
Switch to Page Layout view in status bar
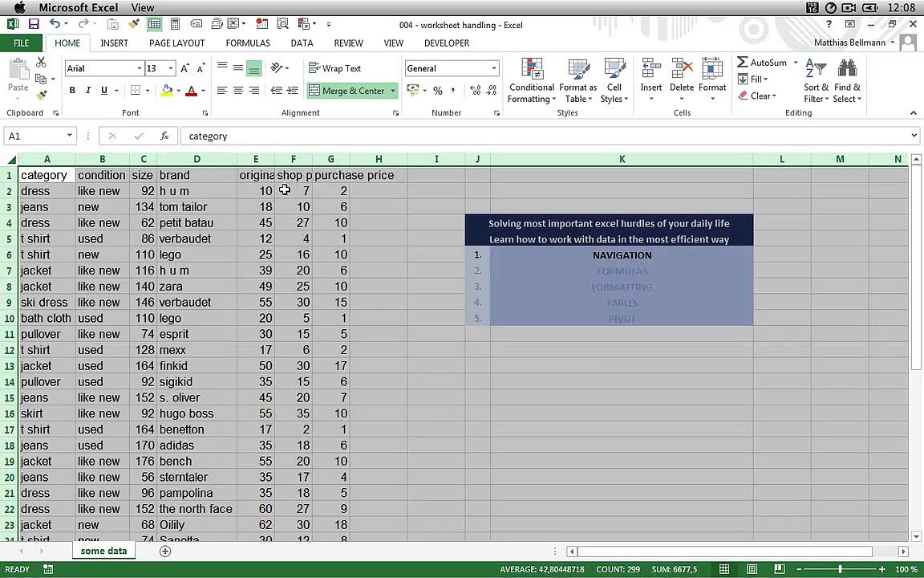[x=752, y=569]
